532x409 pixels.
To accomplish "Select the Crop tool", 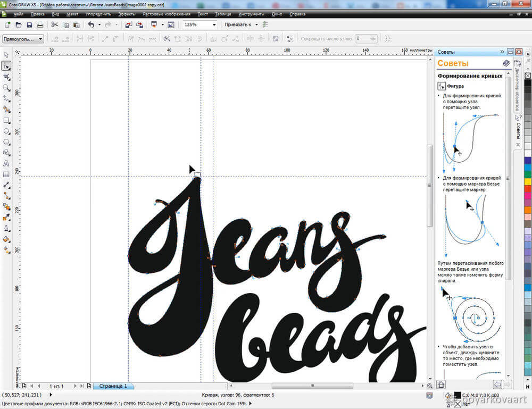I will (6, 77).
